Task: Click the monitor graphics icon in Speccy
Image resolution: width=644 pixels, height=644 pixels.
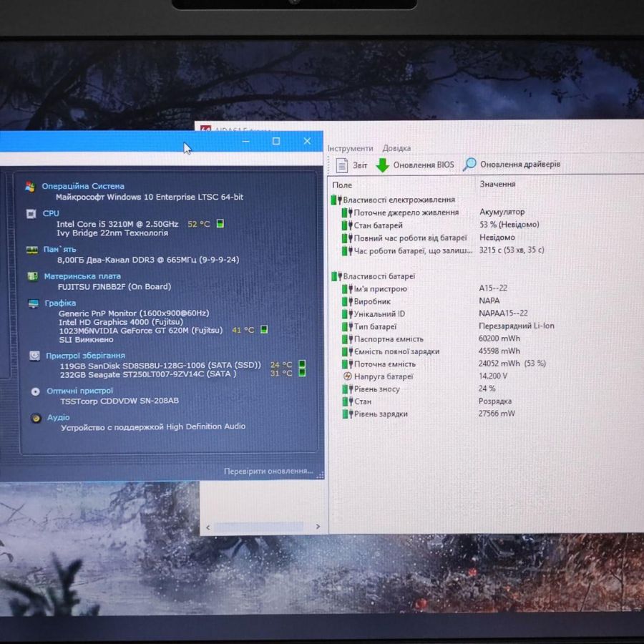Action: tap(33, 303)
